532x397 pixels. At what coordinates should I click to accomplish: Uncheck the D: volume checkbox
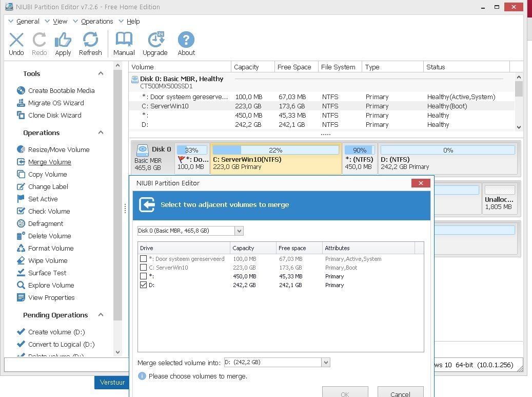143,285
